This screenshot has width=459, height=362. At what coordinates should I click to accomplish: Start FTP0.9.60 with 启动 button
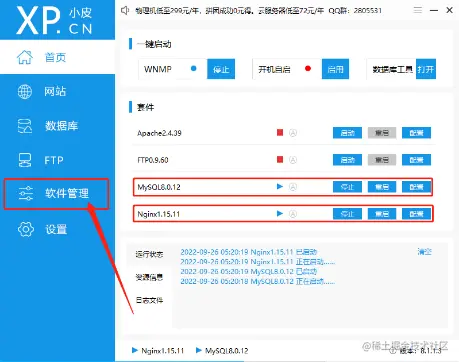347,160
